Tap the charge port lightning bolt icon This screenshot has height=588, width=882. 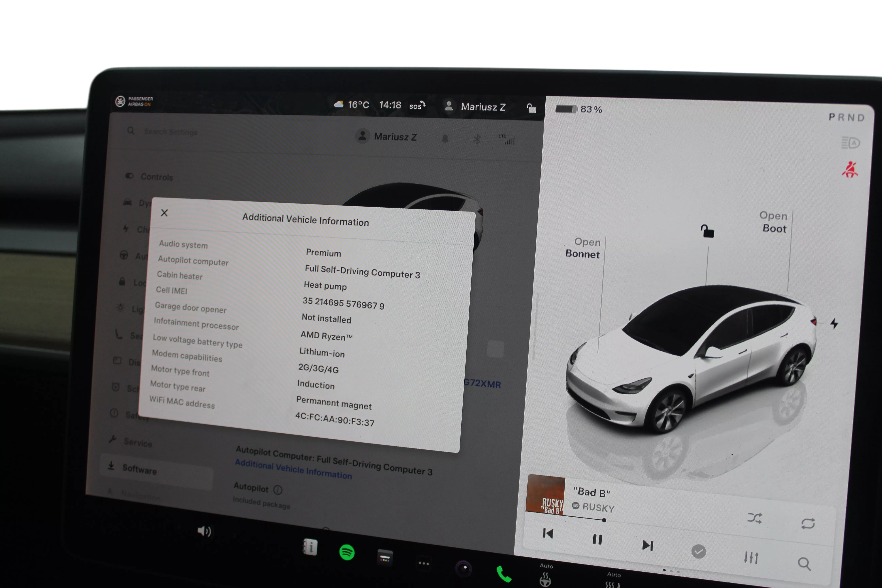[834, 323]
